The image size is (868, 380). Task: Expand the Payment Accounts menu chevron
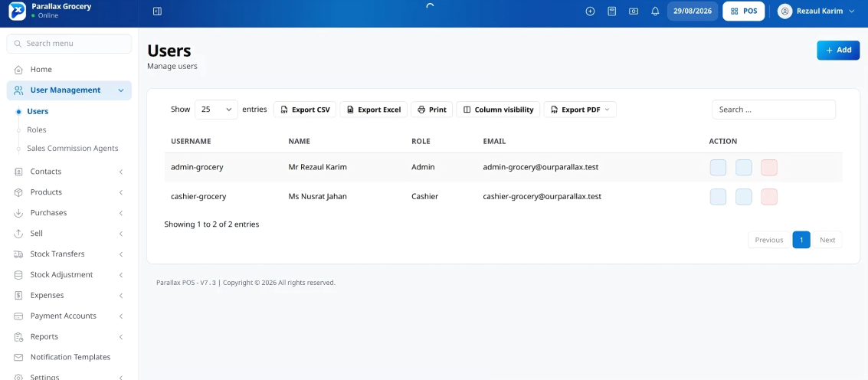coord(121,316)
